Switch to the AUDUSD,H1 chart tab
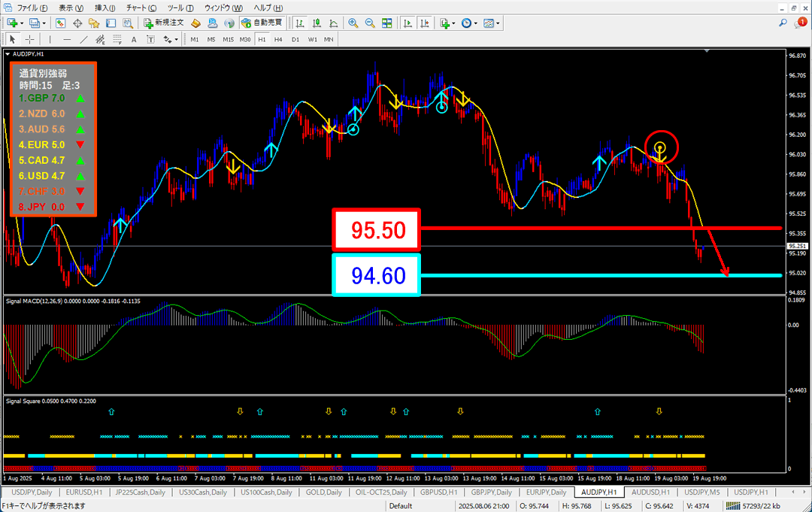Viewport: 812px width, 512px height. click(x=650, y=492)
